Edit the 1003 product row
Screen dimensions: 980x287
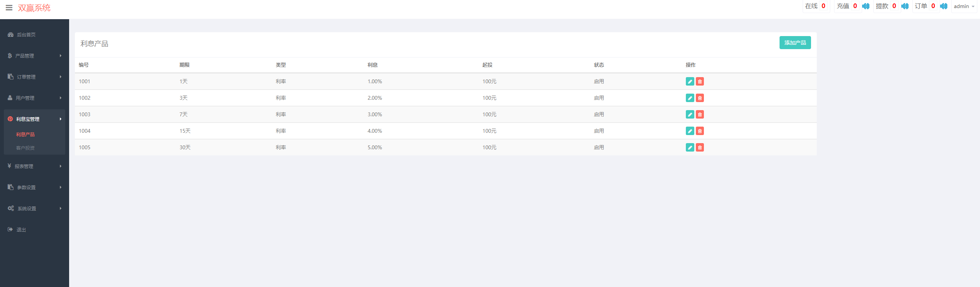pos(690,114)
